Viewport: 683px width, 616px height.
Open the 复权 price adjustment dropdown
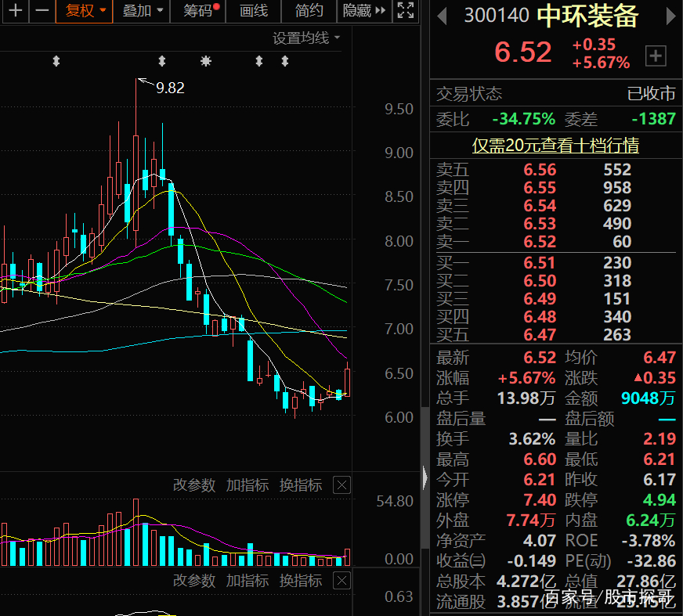coord(84,12)
